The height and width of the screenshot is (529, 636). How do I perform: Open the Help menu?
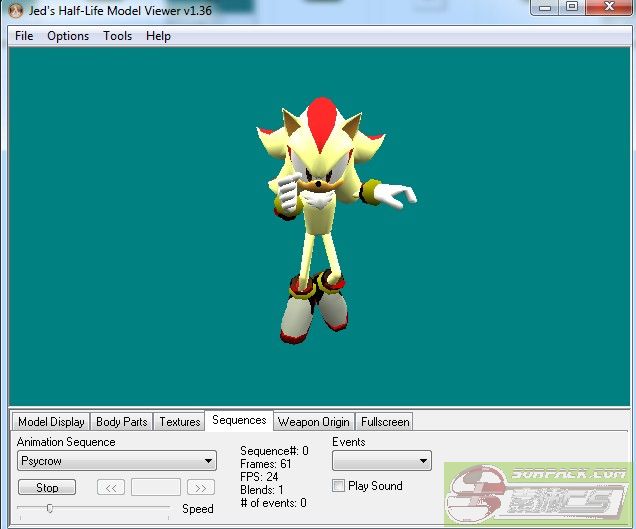point(158,36)
